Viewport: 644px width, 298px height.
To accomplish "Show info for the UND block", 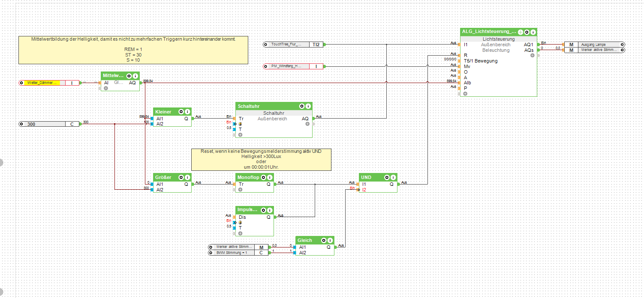I will click(393, 177).
